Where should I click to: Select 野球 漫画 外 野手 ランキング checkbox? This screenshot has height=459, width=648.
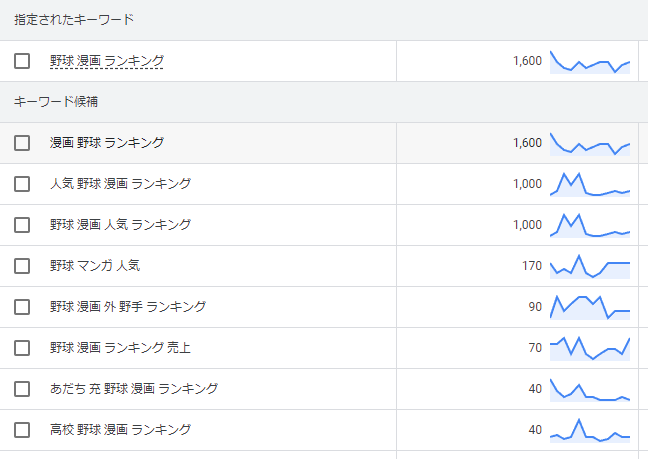click(22, 307)
